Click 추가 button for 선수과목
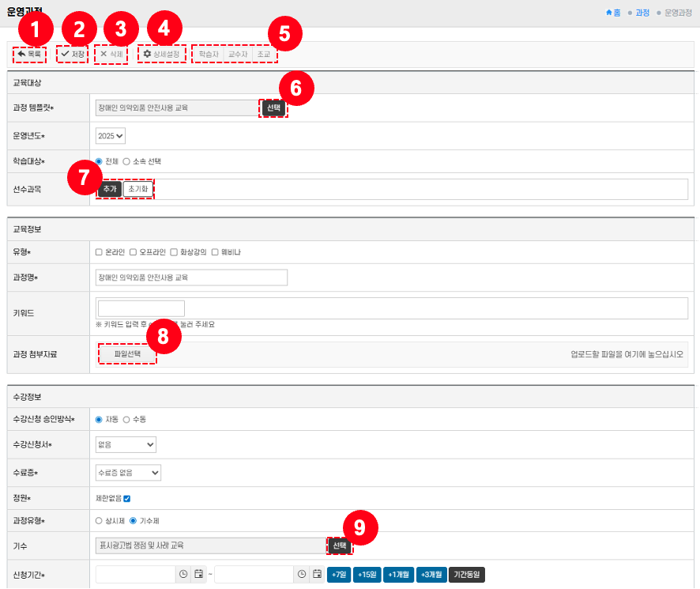The image size is (700, 589). click(109, 189)
